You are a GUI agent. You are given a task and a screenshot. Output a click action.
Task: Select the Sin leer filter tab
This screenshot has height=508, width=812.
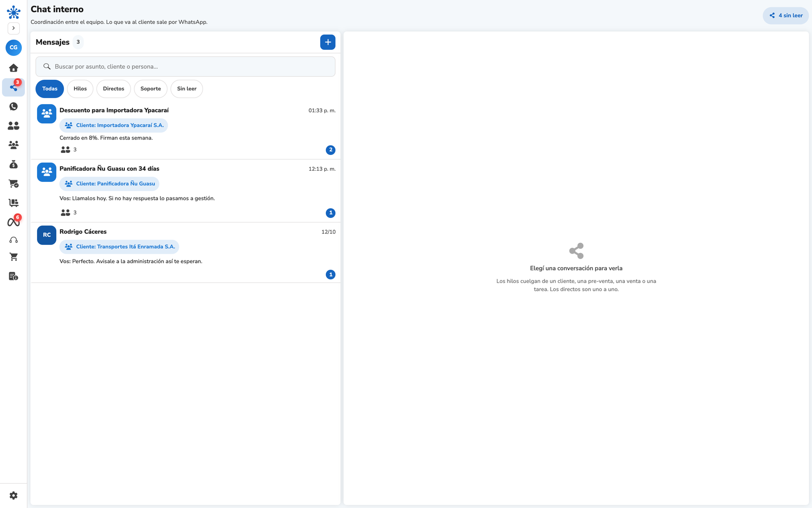(x=187, y=89)
